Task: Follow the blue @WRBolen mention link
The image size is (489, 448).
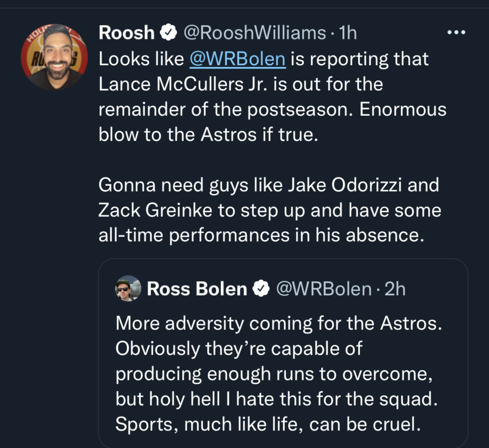Action: click(x=237, y=59)
